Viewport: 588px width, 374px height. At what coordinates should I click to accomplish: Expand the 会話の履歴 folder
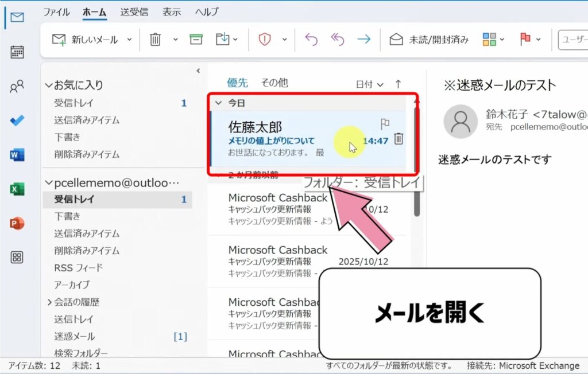click(x=50, y=302)
